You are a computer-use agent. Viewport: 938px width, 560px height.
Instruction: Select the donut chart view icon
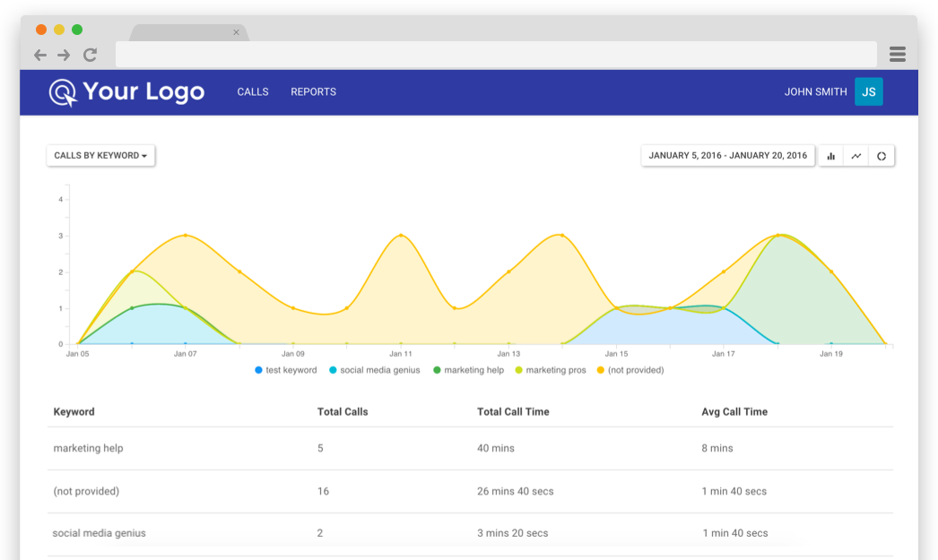point(882,156)
